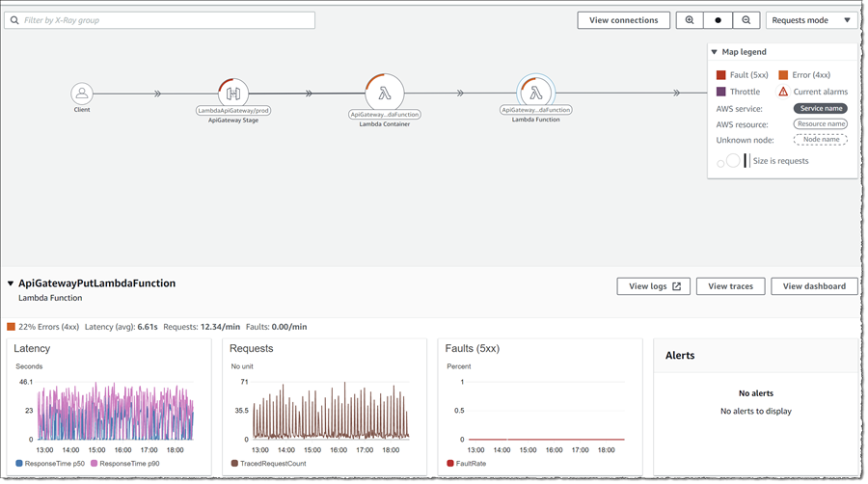Image resolution: width=868 pixels, height=484 pixels.
Task: Click the Lambda Function ApiGateway...daFunction label
Action: tap(536, 110)
